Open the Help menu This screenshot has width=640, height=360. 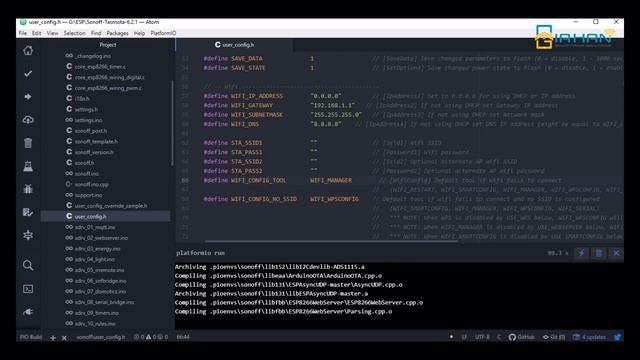(140, 33)
